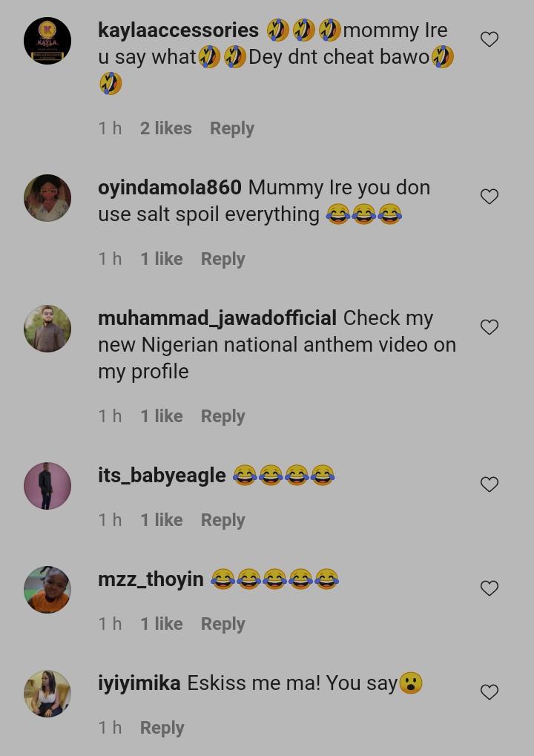Image resolution: width=534 pixels, height=756 pixels.
Task: Visit the its_babyeagle username
Action: (162, 476)
